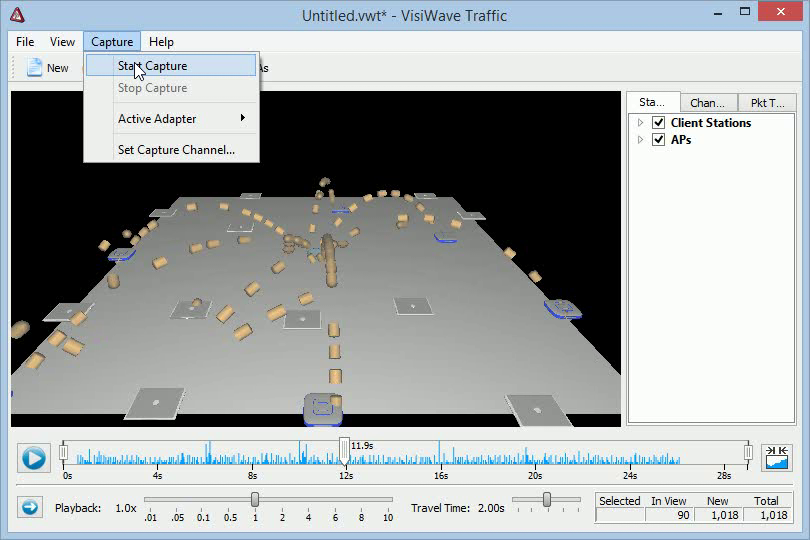Click the zoom-to-fit timeline icon
The height and width of the screenshot is (540, 810).
point(776,457)
